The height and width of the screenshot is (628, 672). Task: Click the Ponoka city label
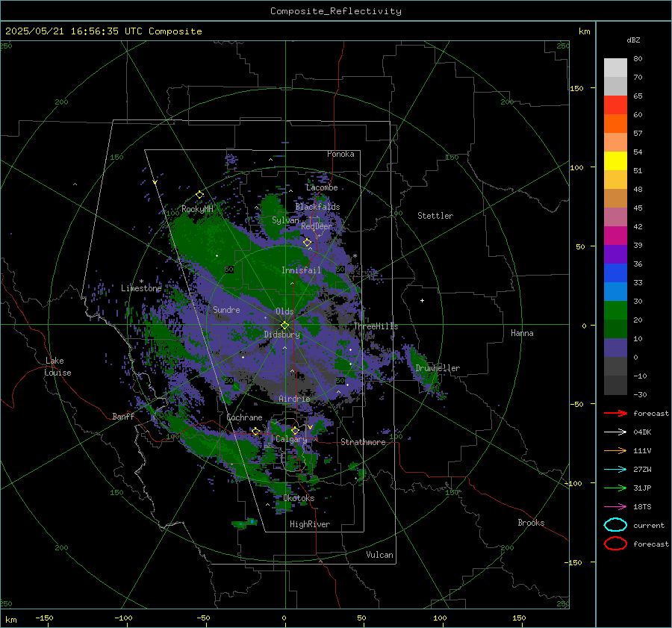pyautogui.click(x=340, y=154)
